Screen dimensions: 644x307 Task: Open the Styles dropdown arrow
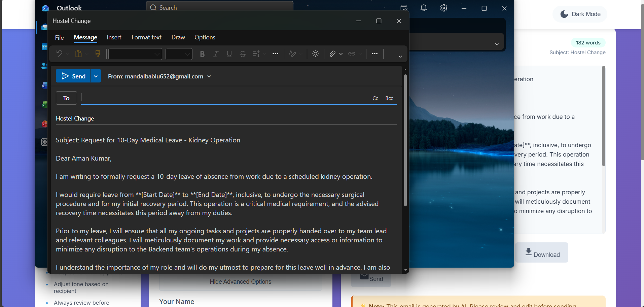point(301,54)
